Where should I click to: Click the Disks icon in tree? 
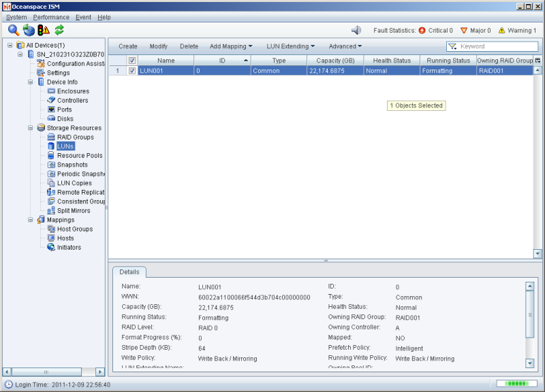point(52,118)
